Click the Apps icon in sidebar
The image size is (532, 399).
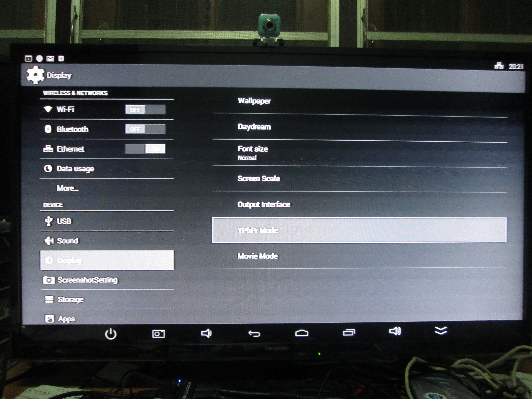pos(50,319)
